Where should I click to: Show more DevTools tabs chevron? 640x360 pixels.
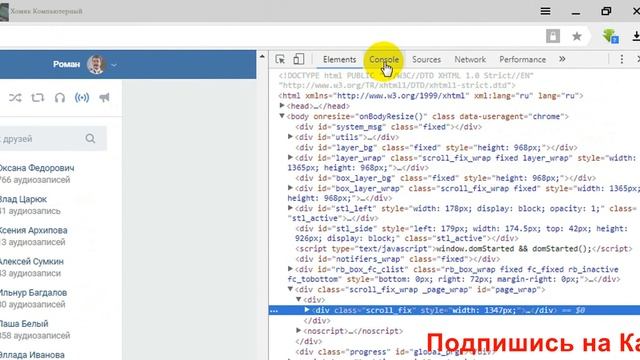[x=562, y=59]
